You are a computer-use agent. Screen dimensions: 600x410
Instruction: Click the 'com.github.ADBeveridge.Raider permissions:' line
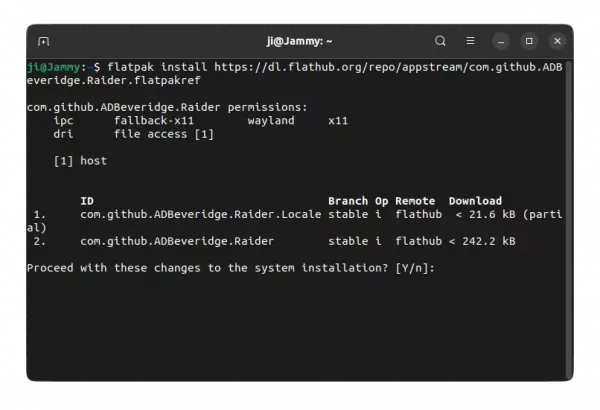pyautogui.click(x=167, y=107)
